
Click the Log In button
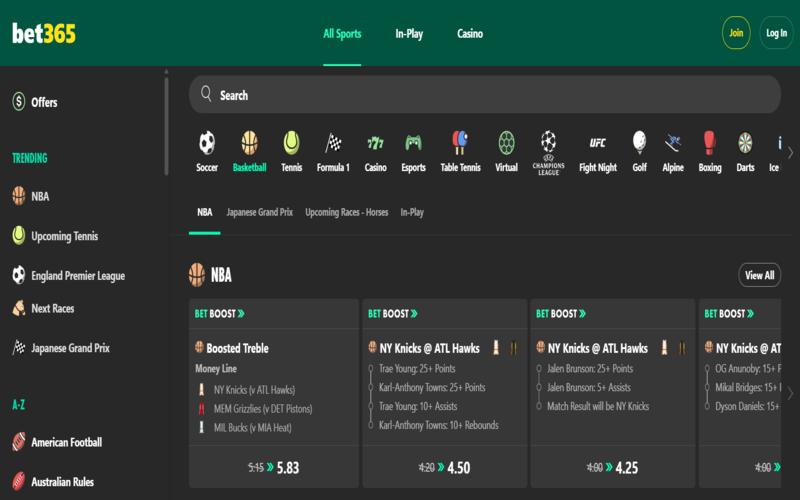(776, 33)
